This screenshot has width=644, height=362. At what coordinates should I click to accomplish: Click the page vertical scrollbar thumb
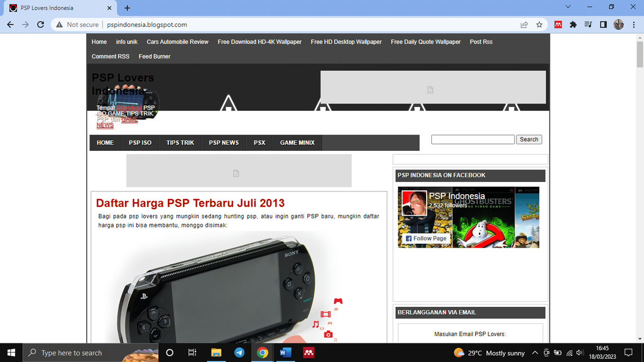pyautogui.click(x=640, y=54)
